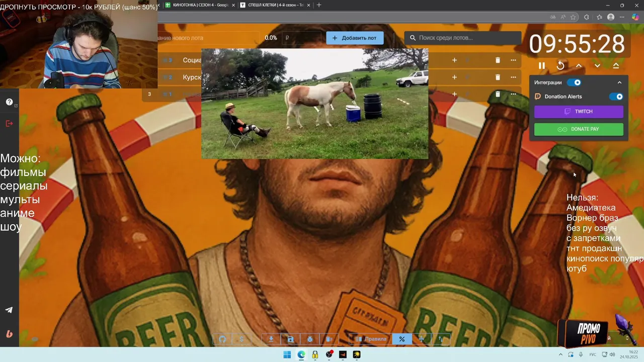Click the volume speaker tray icon
The image size is (644, 362).
click(612, 354)
